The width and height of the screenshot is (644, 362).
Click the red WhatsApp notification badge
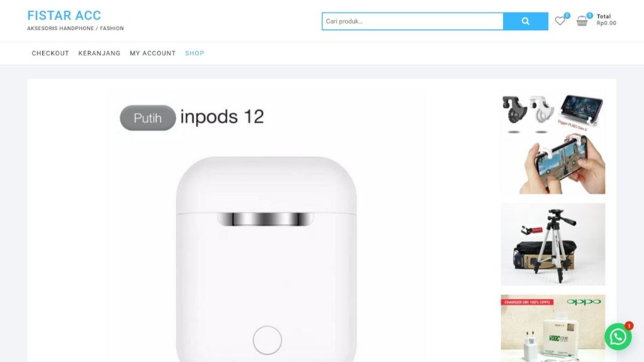click(x=629, y=326)
